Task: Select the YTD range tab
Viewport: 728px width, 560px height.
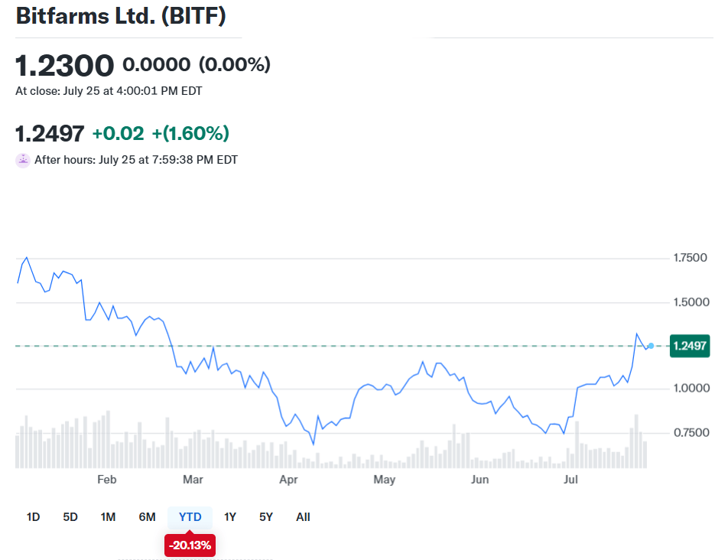Action: pyautogui.click(x=190, y=517)
